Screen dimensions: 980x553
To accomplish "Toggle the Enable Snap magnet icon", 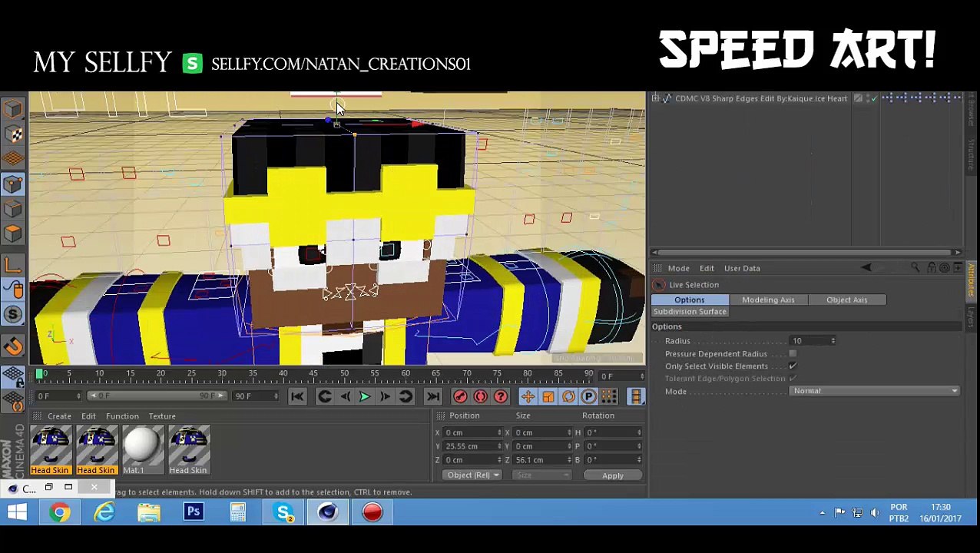I will pos(13,346).
